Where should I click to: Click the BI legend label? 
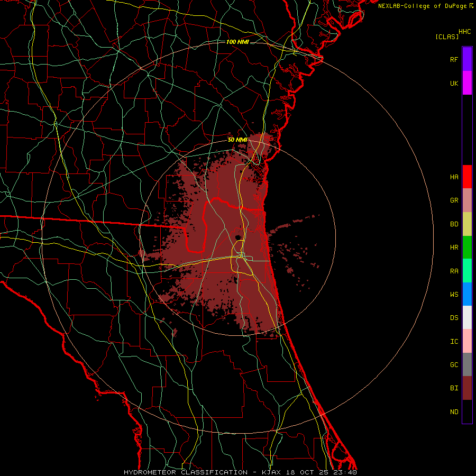click(x=454, y=388)
